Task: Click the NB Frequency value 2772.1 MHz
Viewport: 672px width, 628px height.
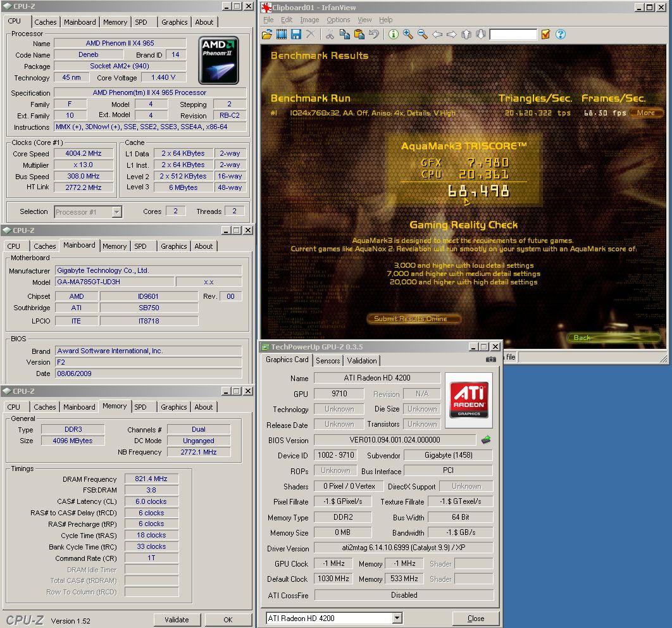Action: point(199,452)
